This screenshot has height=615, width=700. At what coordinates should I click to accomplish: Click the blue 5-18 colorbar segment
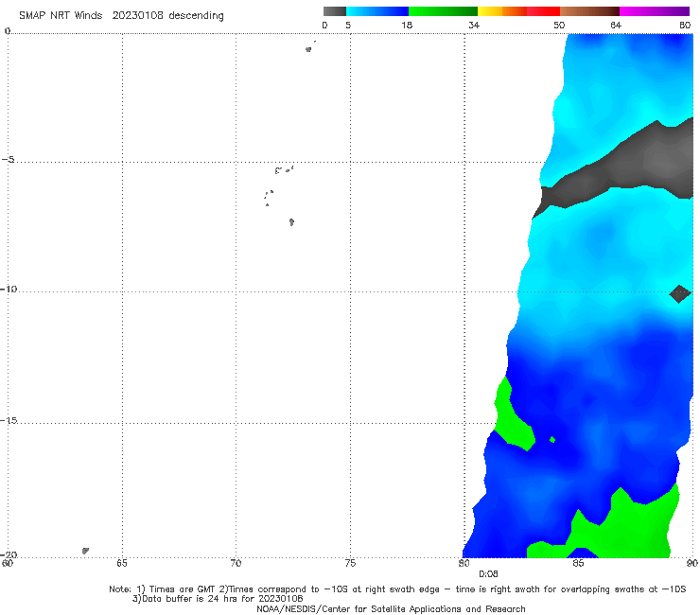pyautogui.click(x=377, y=11)
